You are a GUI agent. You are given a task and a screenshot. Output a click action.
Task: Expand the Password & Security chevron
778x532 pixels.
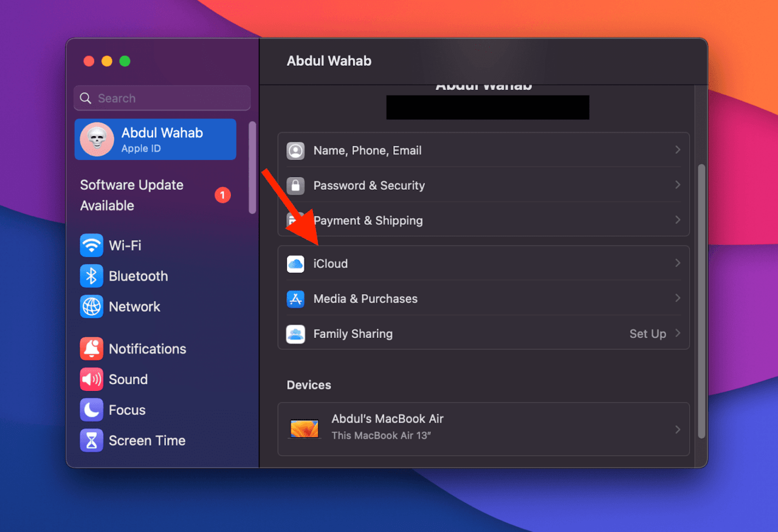click(x=677, y=185)
